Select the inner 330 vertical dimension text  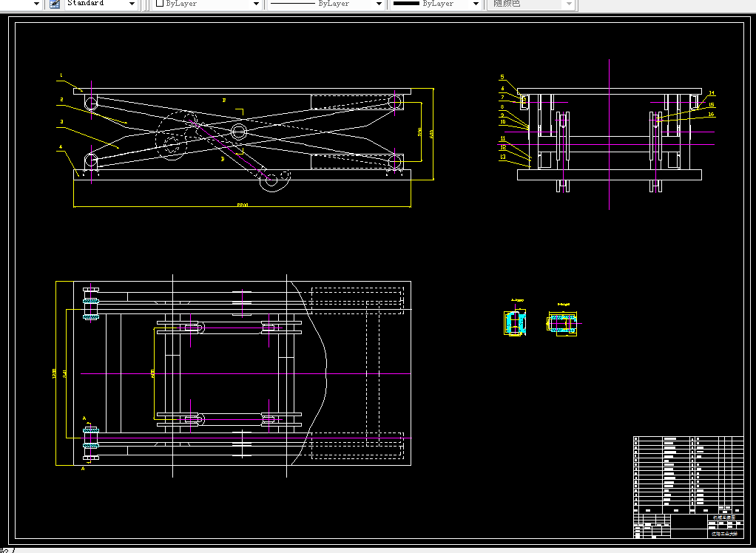(x=420, y=132)
